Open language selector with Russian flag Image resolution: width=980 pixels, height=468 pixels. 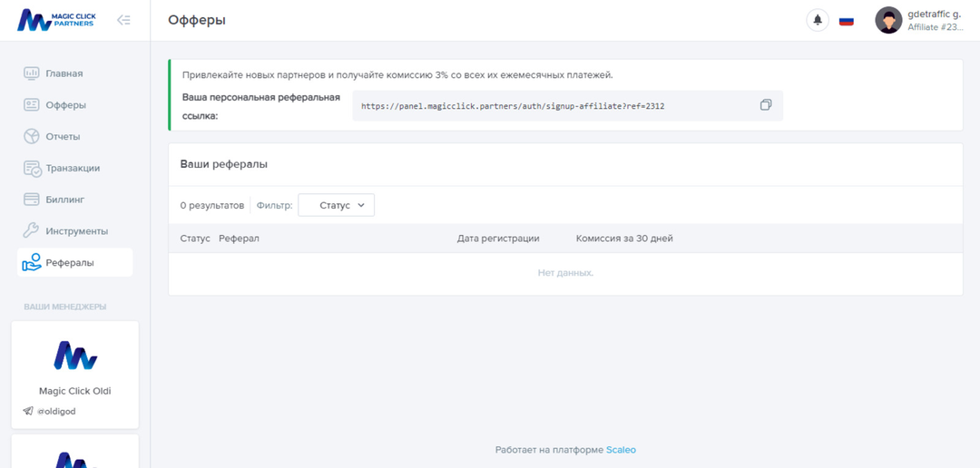tap(847, 20)
